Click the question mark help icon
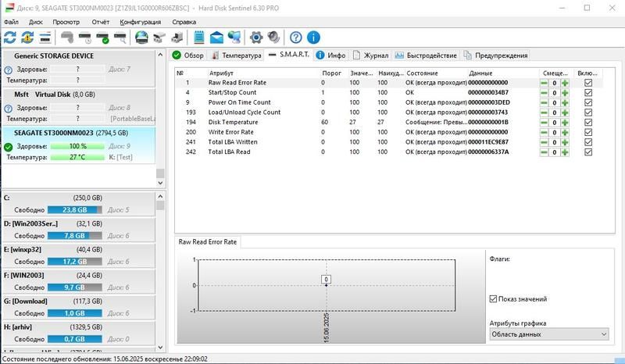The image size is (625, 364). click(296, 37)
